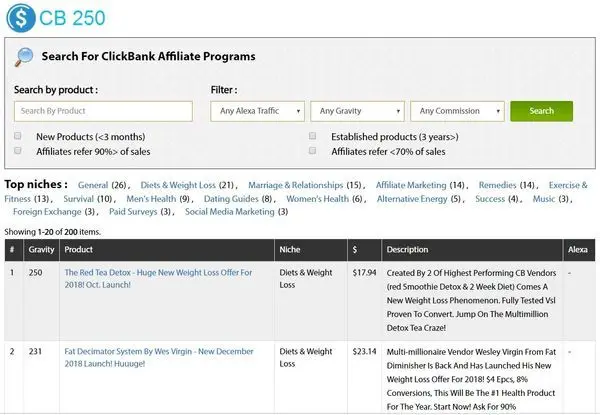Click the magnifying glass search icon

[x=24, y=57]
